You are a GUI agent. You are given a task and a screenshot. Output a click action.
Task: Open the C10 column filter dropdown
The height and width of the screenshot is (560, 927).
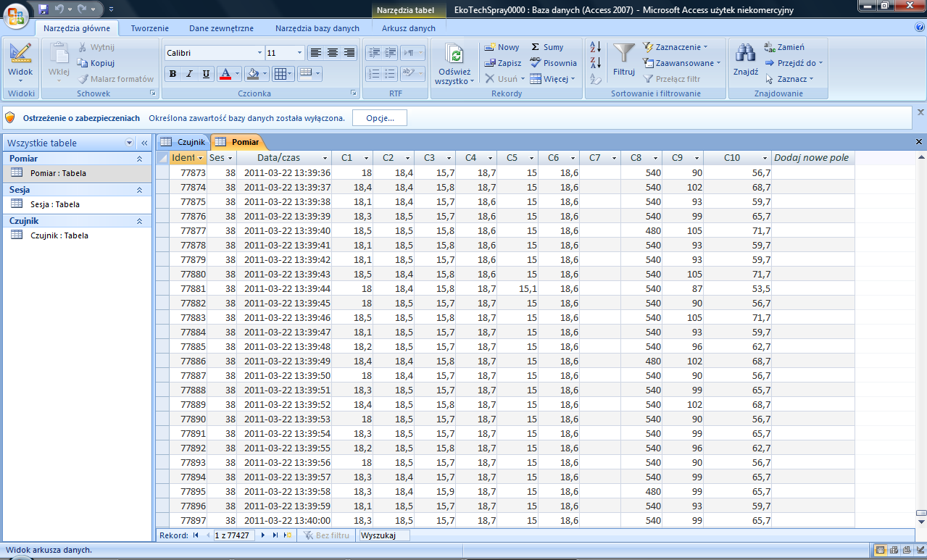pos(765,158)
